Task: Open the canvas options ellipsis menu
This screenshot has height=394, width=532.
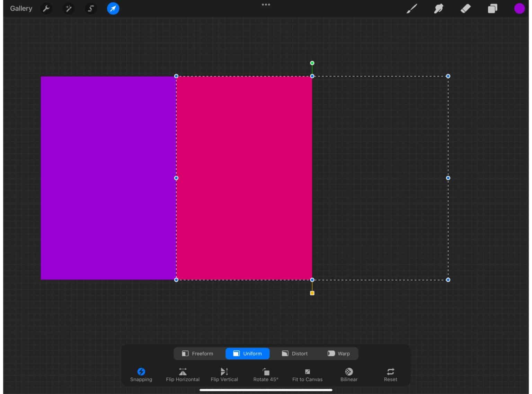Action: (266, 5)
